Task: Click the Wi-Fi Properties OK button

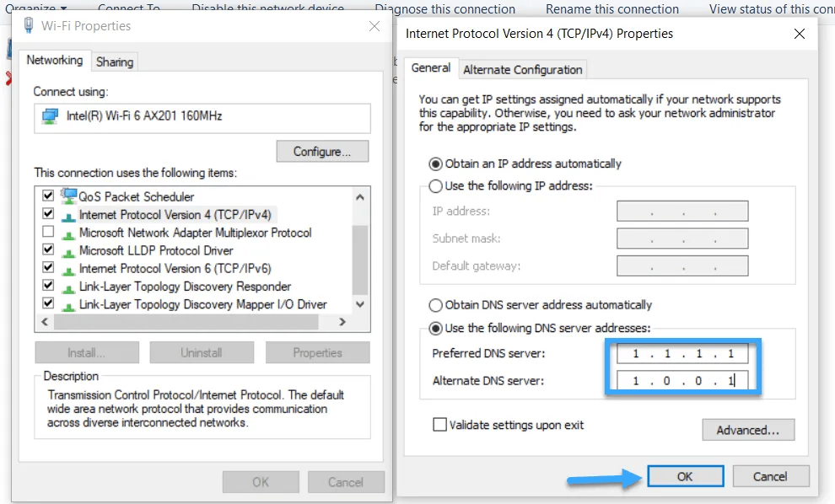Action: [x=261, y=482]
